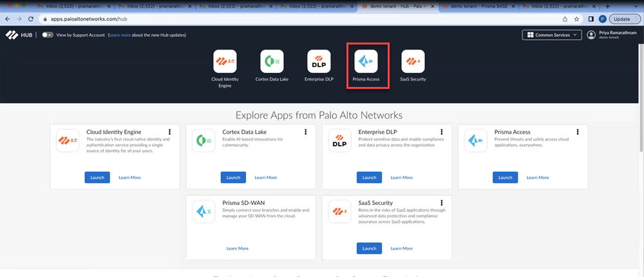Open Prisma Access card options menu
Screen dimensions: 644x277
point(578,132)
